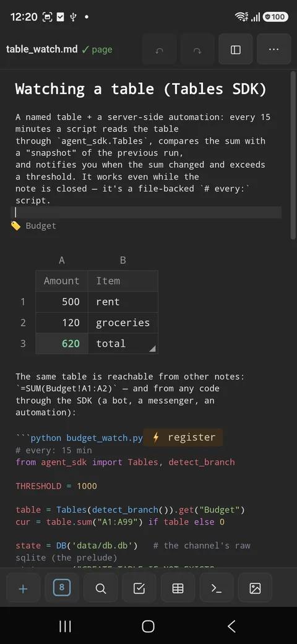The image size is (297, 644).
Task: Tap the plus add button in bottom toolbar
Action: (x=24, y=588)
